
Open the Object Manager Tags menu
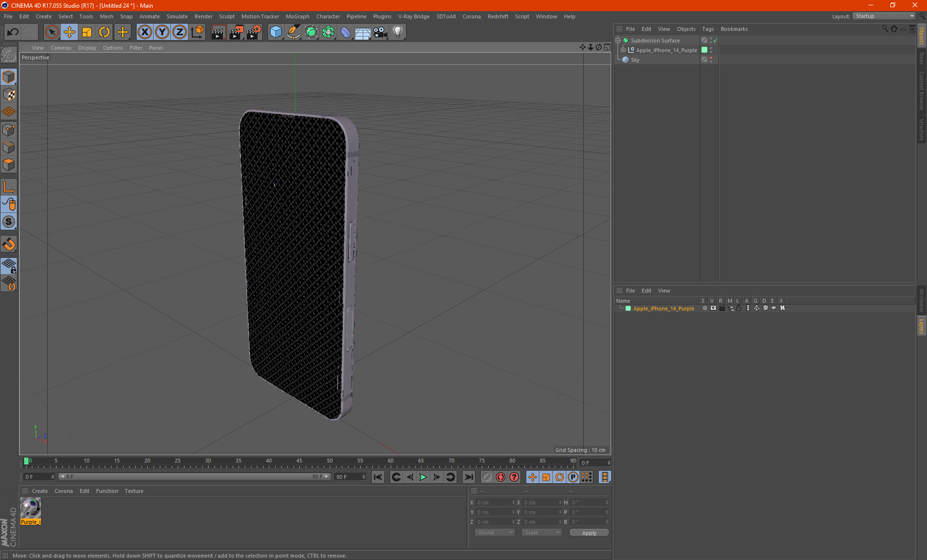pyautogui.click(x=708, y=29)
